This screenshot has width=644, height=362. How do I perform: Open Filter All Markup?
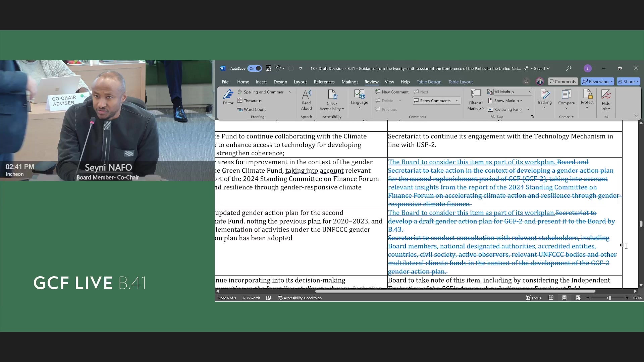(x=476, y=100)
